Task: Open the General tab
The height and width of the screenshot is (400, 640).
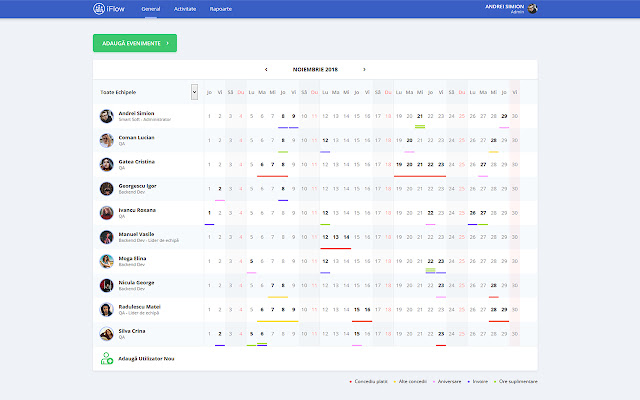Action: (x=151, y=8)
